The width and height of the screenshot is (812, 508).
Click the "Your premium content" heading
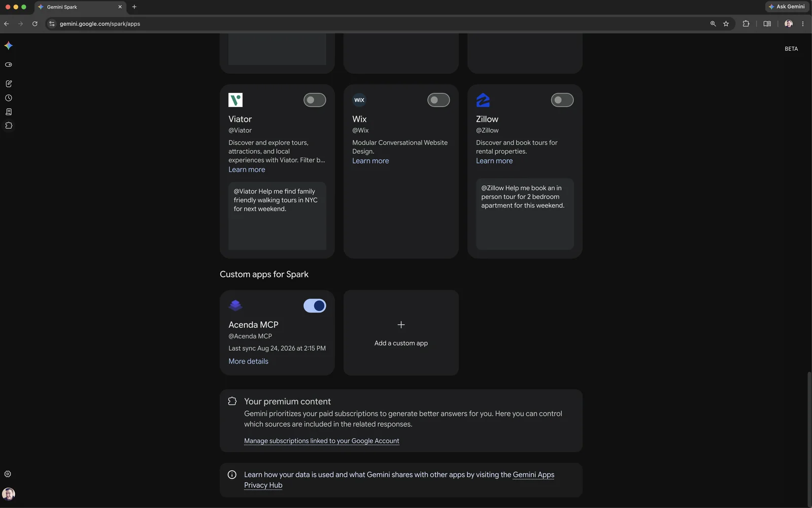[287, 401]
